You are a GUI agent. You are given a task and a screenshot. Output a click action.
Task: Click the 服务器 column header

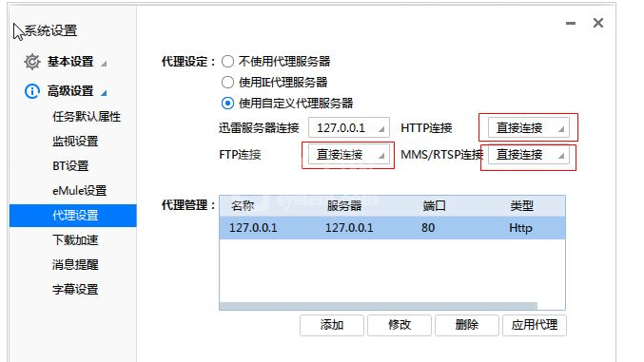click(344, 205)
